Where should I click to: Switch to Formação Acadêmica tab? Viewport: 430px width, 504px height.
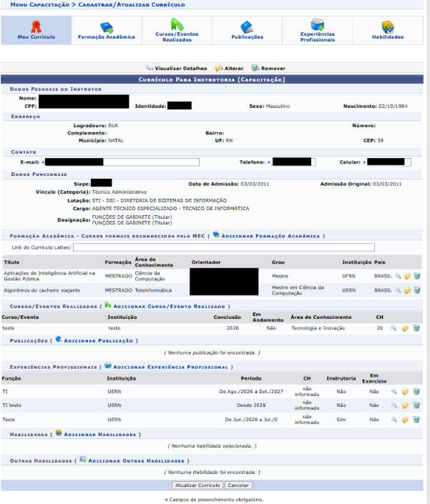(107, 31)
